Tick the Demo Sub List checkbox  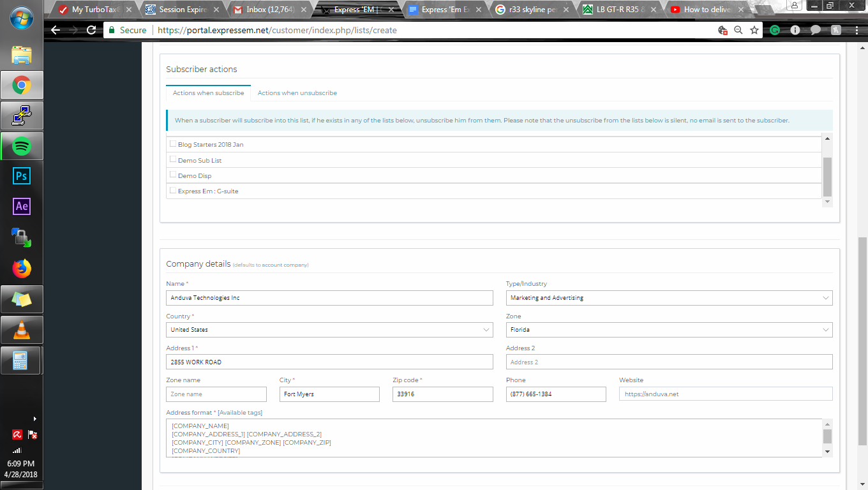click(173, 159)
